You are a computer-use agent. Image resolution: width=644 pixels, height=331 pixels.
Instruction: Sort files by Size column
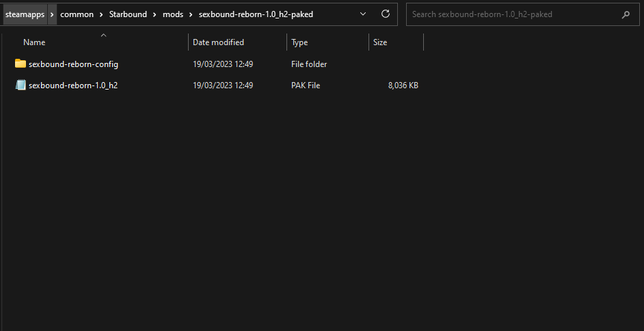(x=380, y=42)
